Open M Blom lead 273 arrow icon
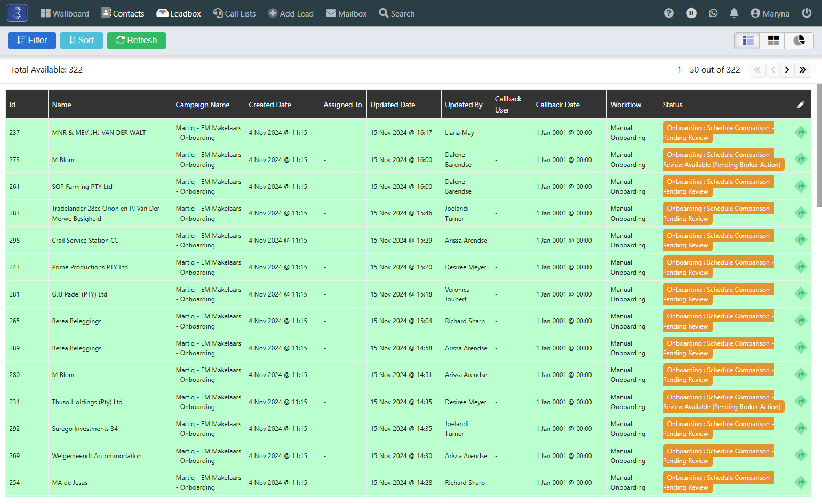Viewport: 822px width, 504px height. (x=801, y=159)
